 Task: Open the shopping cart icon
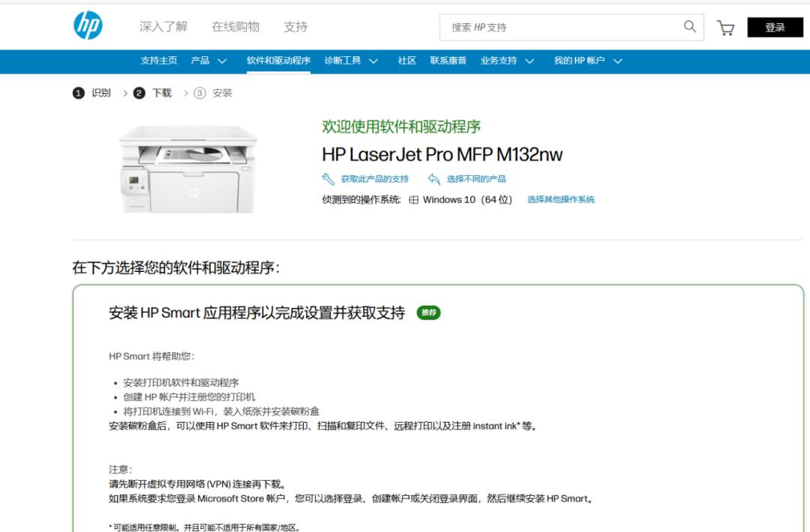[x=726, y=28]
